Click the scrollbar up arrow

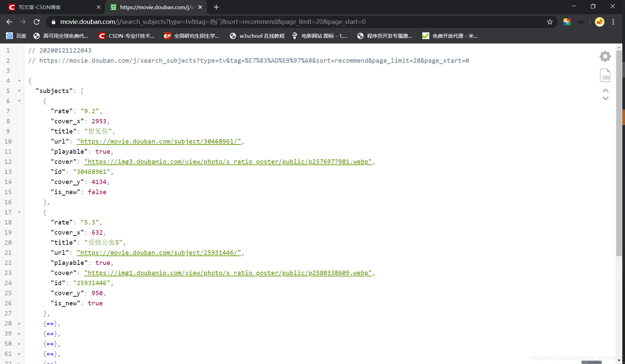click(619, 47)
